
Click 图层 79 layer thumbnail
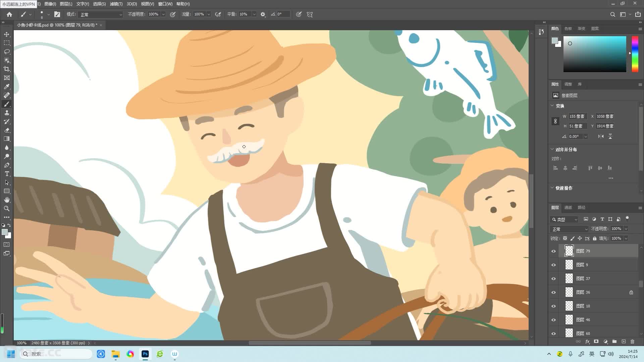[x=569, y=251]
